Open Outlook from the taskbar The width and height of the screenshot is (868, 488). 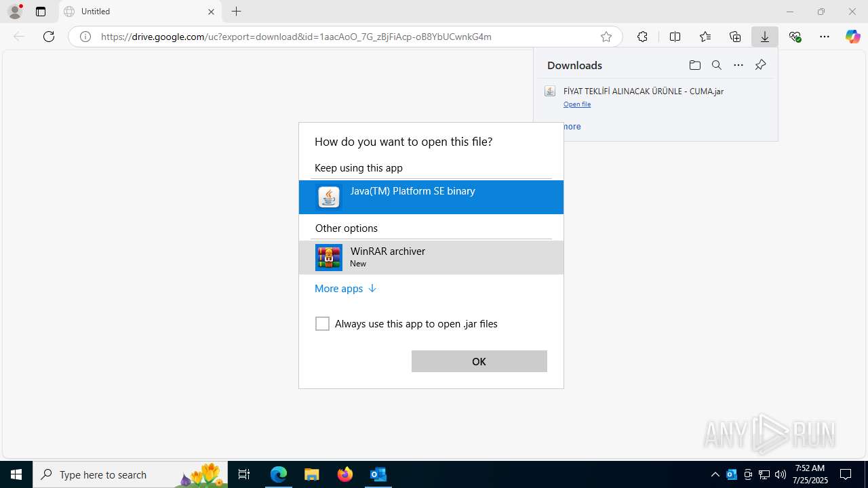[x=378, y=474]
